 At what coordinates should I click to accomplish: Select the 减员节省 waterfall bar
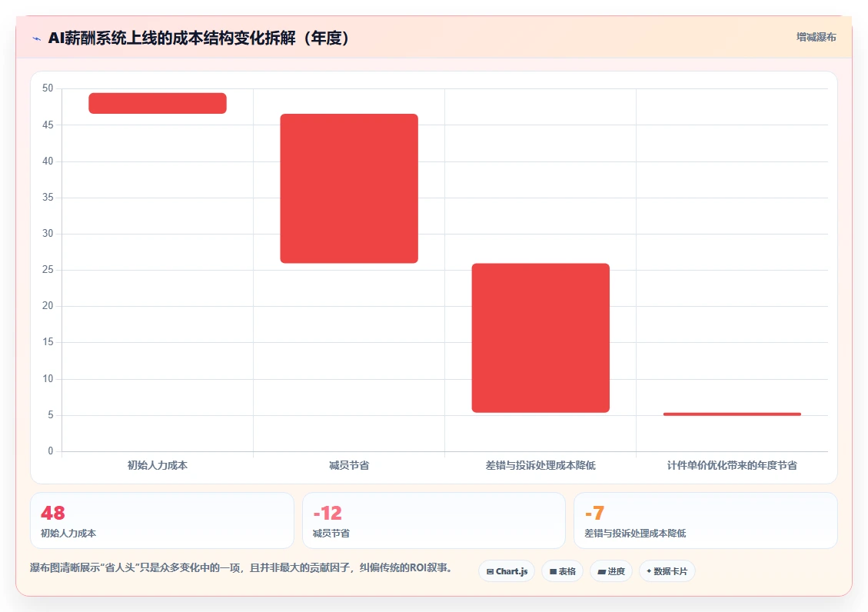(349, 188)
